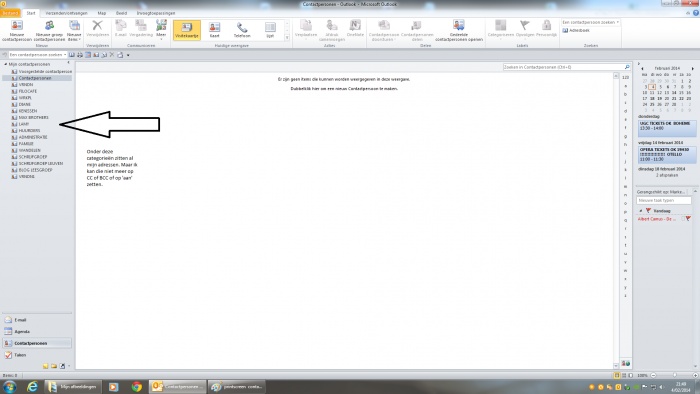Image resolution: width=700 pixels, height=394 pixels.
Task: Click the Opvolgen flag icon
Action: (x=525, y=29)
